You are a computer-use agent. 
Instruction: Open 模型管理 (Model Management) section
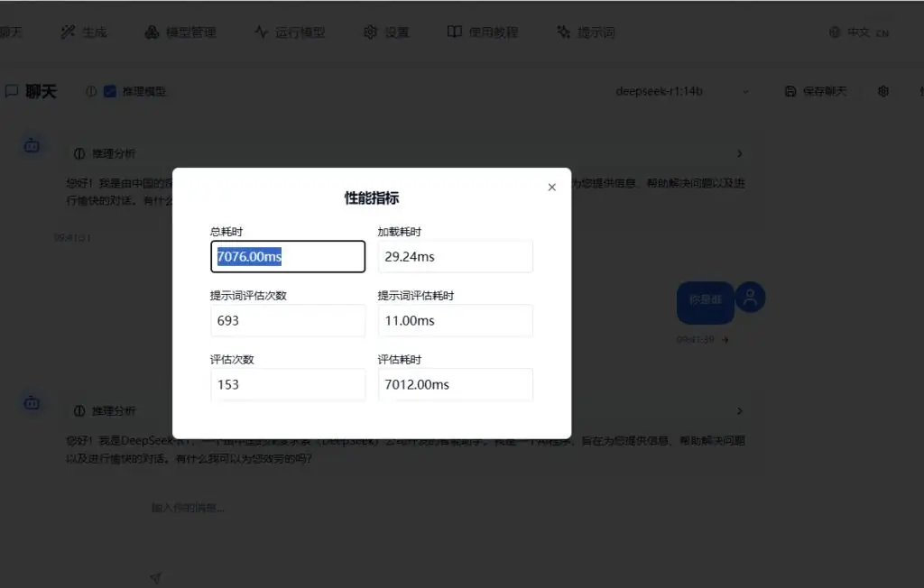click(x=150, y=32)
